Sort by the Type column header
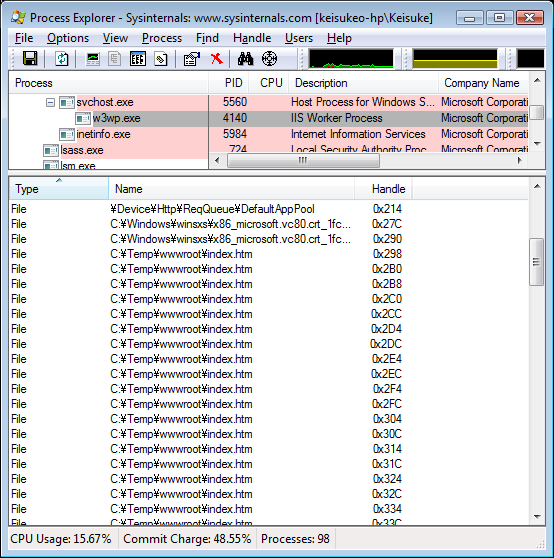The width and height of the screenshot is (554, 558). [59, 189]
